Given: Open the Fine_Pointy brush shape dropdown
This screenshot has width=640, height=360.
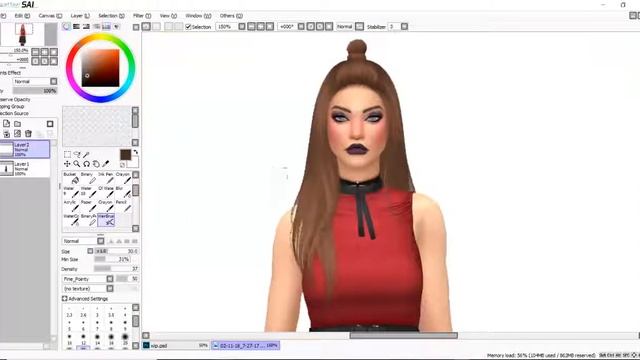Looking at the screenshot, I should [110, 279].
